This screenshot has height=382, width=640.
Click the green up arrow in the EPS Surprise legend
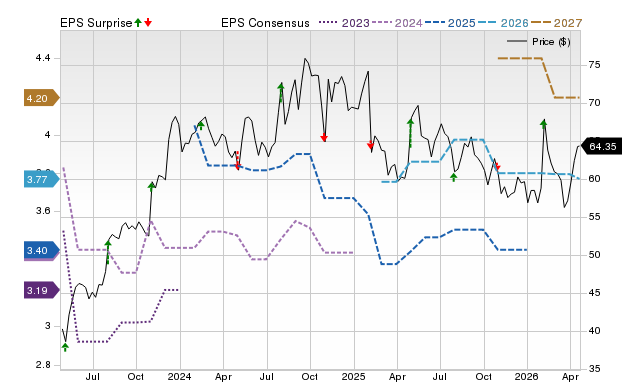click(x=138, y=23)
